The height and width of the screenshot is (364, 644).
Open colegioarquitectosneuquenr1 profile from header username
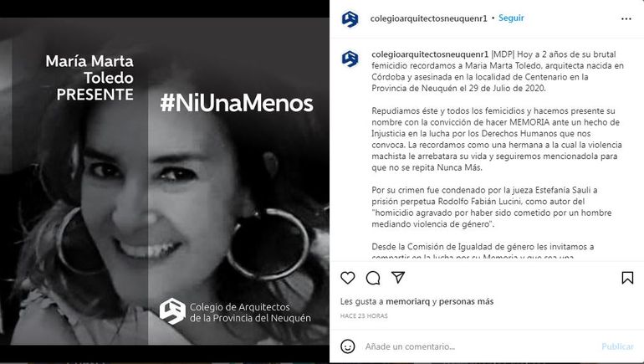[428, 18]
